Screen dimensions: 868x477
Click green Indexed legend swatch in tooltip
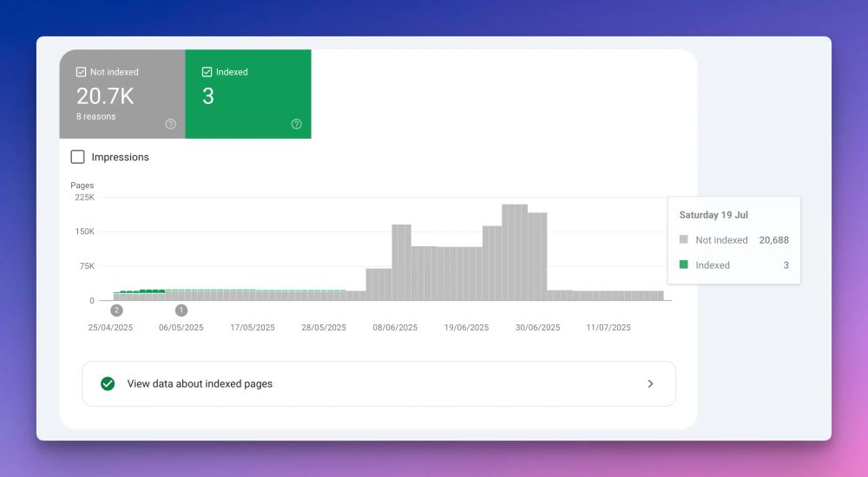[x=684, y=265]
